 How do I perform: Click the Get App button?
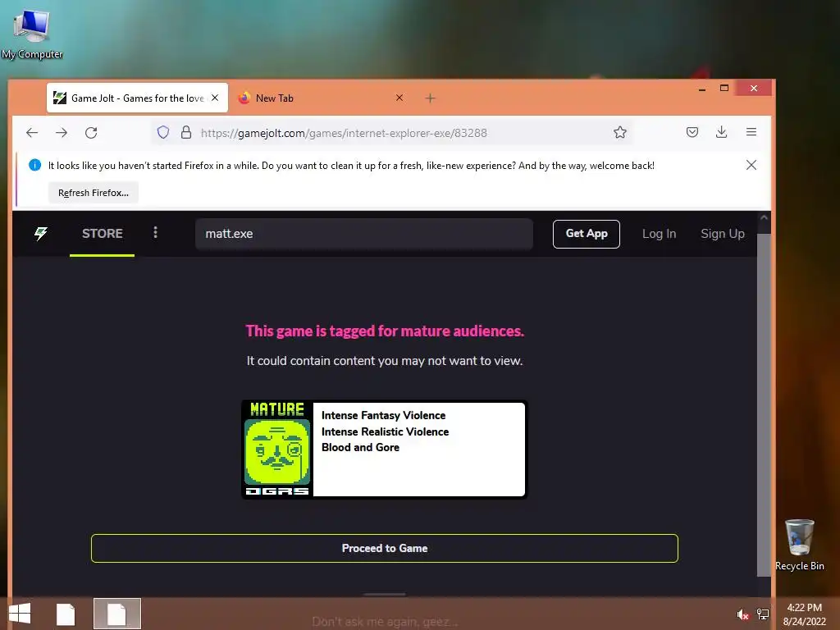(x=587, y=234)
